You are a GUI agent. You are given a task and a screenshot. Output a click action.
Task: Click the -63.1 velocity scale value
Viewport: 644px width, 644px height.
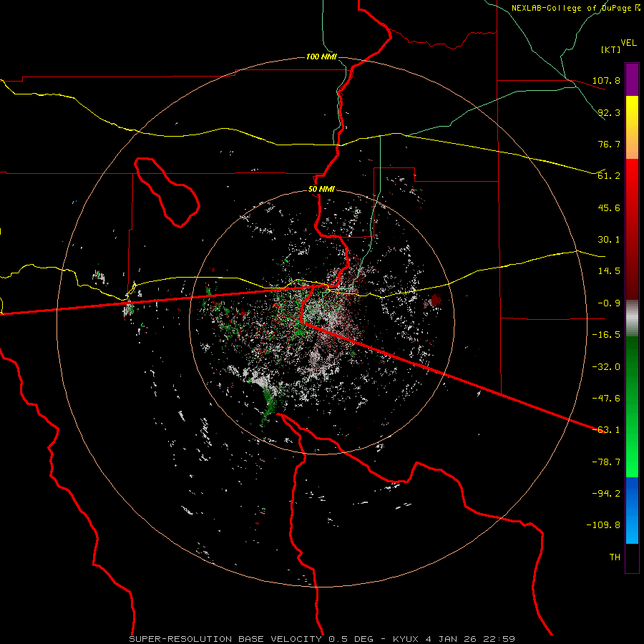pyautogui.click(x=607, y=430)
